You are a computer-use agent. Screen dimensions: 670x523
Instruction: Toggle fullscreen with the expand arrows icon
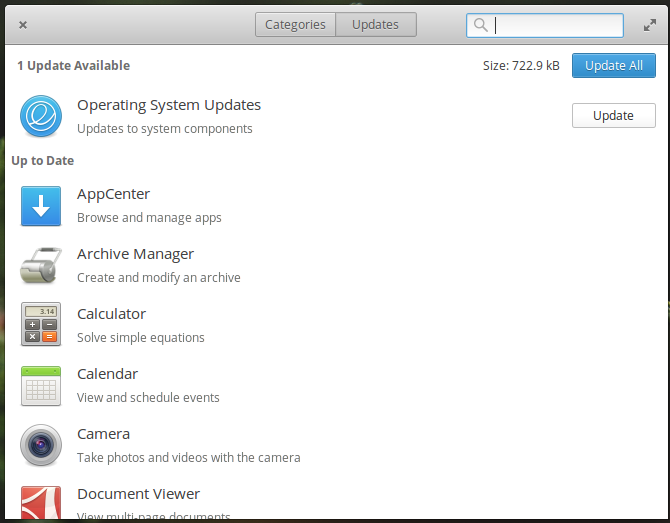point(649,25)
